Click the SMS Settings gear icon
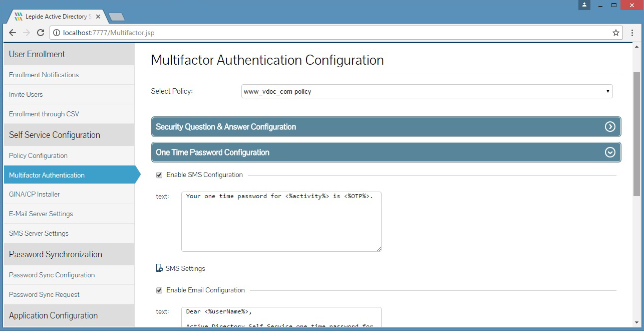The width and height of the screenshot is (644, 331). pyautogui.click(x=159, y=268)
